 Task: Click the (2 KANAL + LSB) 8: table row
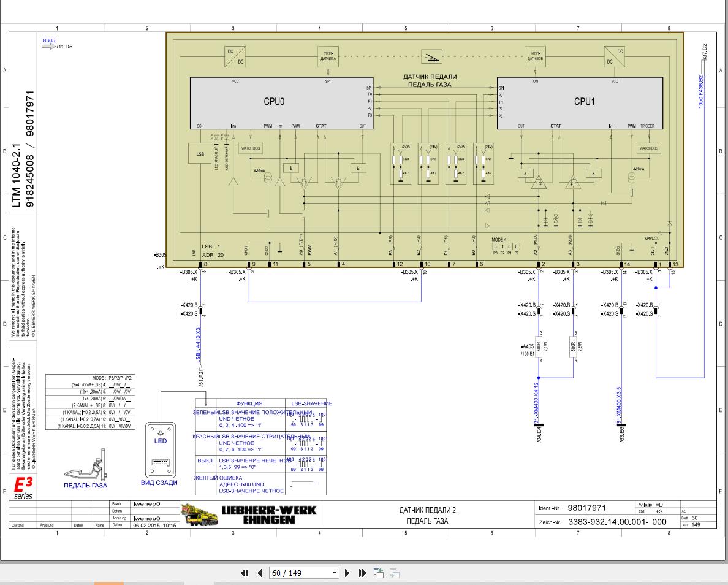(x=91, y=405)
